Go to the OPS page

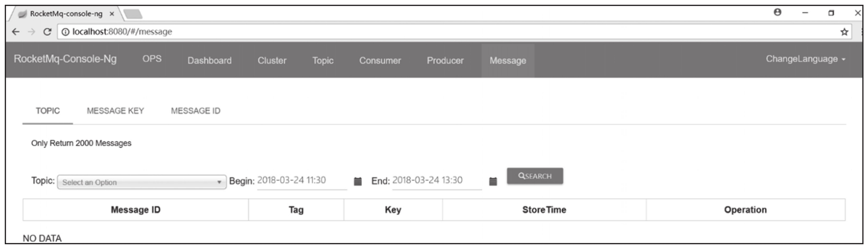pos(152,59)
